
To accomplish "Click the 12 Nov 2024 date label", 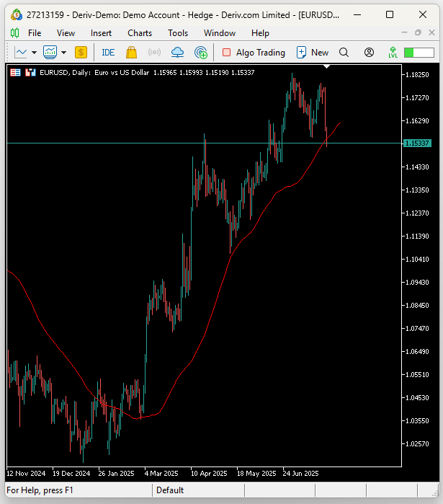I will click(x=26, y=474).
